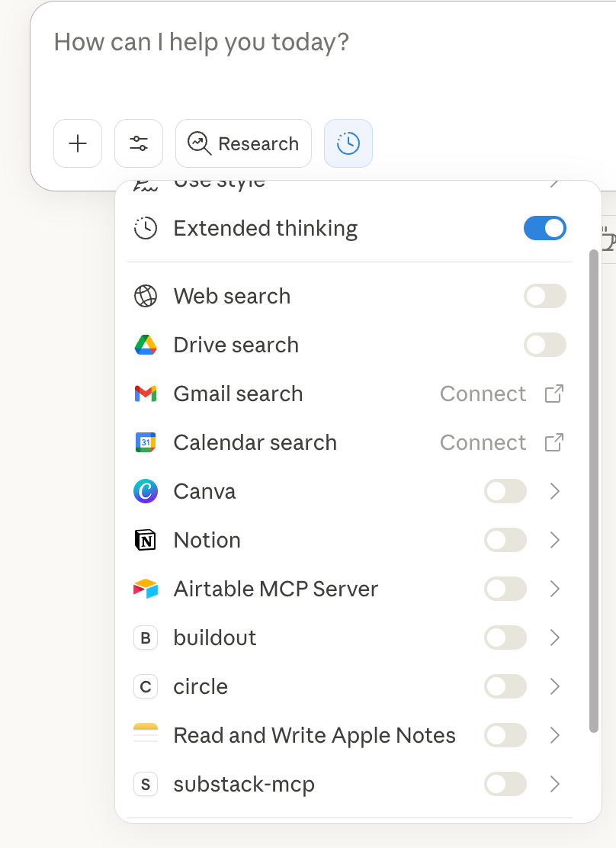This screenshot has width=616, height=848.
Task: Click the plus attachment button
Action: pyautogui.click(x=78, y=143)
